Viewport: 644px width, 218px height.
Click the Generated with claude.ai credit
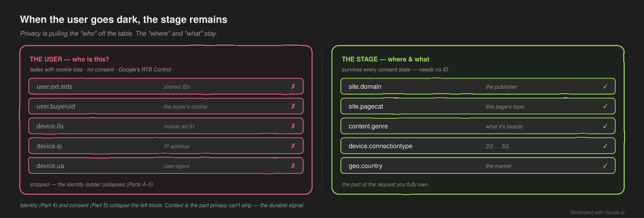[597, 212]
